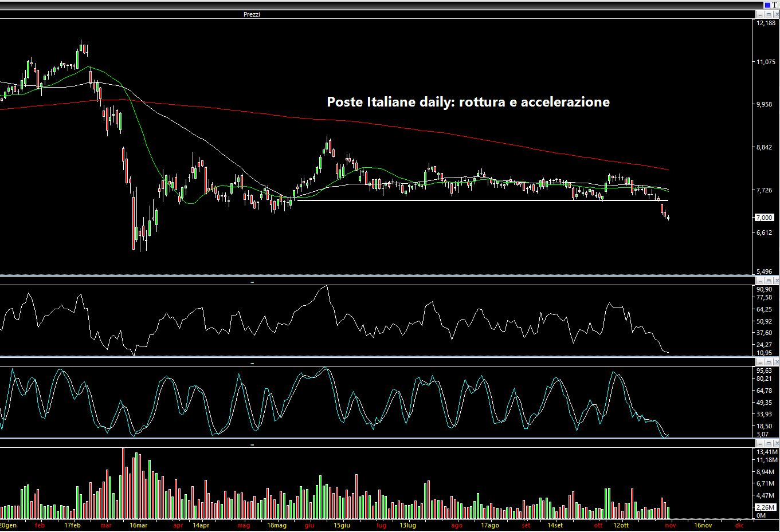Viewport: 780px width, 532px height.
Task: Maximize the Prezzi price panel
Action: pos(768,14)
